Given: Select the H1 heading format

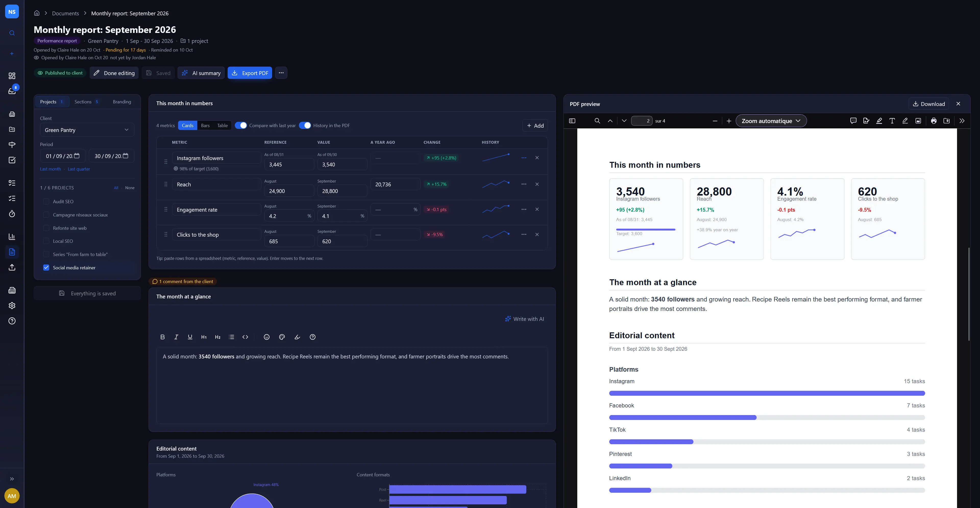Looking at the screenshot, I should 204,337.
